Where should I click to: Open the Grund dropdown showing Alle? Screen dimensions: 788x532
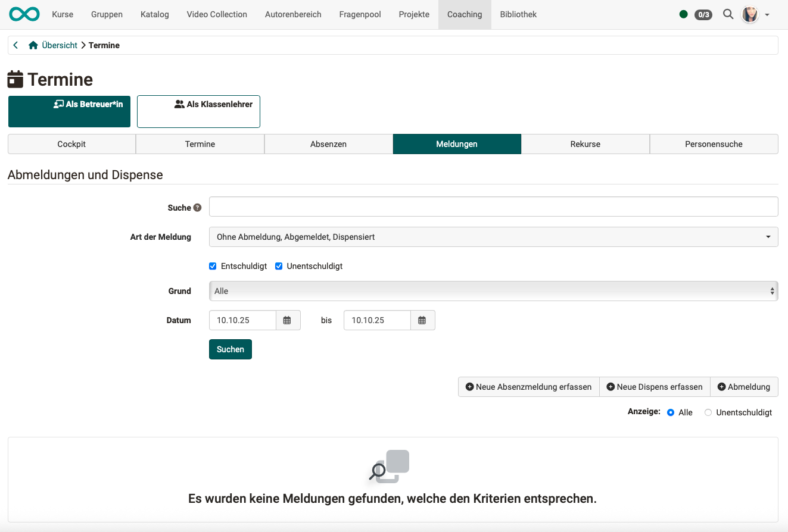[x=493, y=291]
